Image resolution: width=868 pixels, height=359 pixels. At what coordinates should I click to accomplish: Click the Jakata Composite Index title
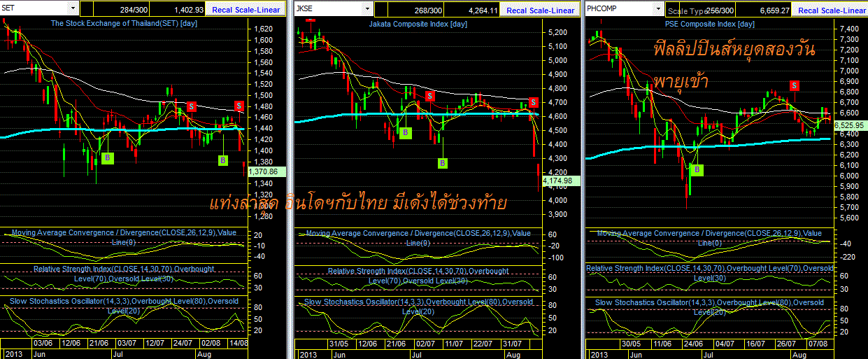pyautogui.click(x=418, y=23)
